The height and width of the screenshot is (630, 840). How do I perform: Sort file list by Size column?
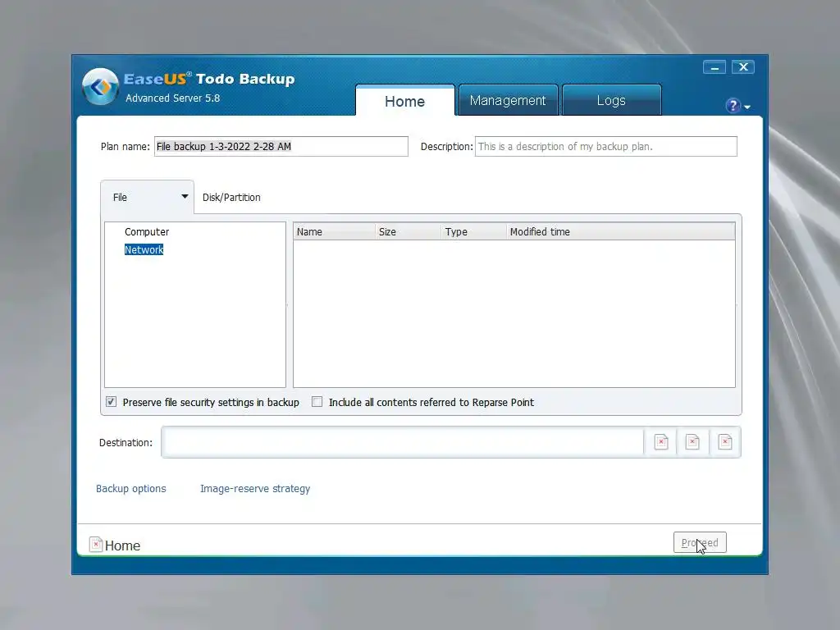coord(409,231)
